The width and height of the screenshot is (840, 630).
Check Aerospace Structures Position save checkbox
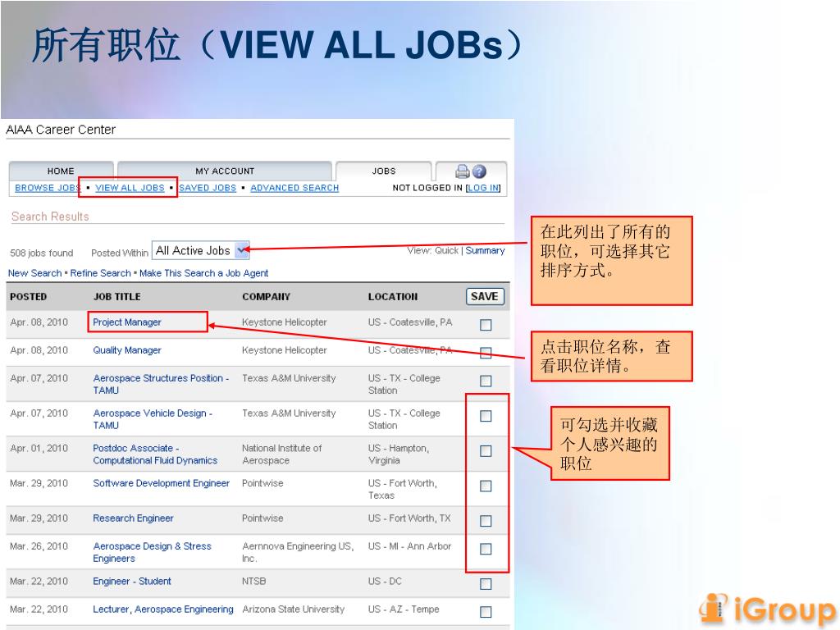coord(486,381)
